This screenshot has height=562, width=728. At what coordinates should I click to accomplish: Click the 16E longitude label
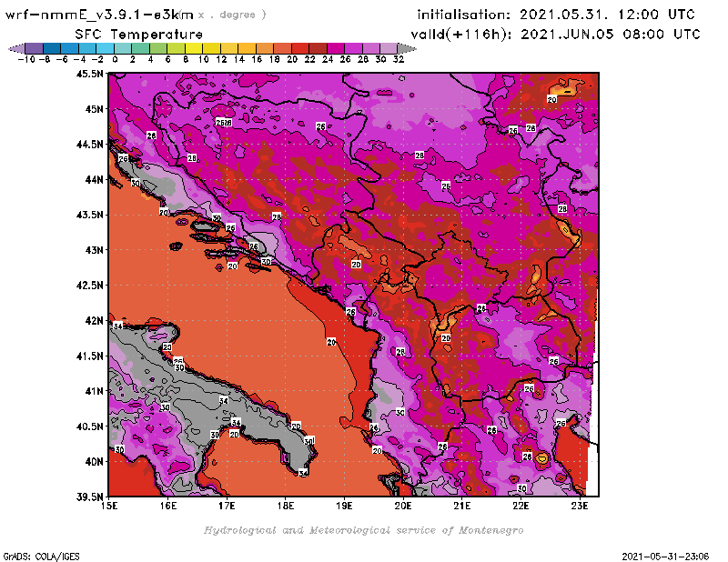[x=168, y=506]
